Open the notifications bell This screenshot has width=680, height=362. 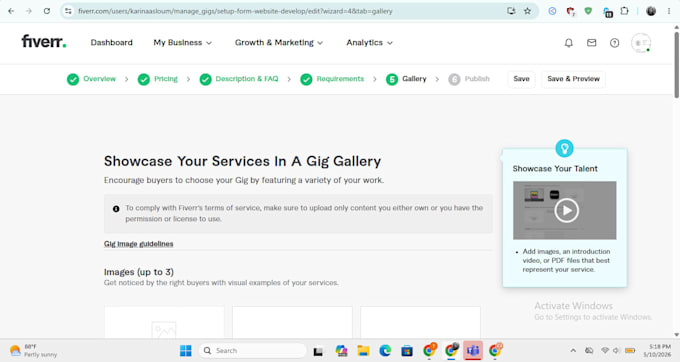(x=569, y=42)
